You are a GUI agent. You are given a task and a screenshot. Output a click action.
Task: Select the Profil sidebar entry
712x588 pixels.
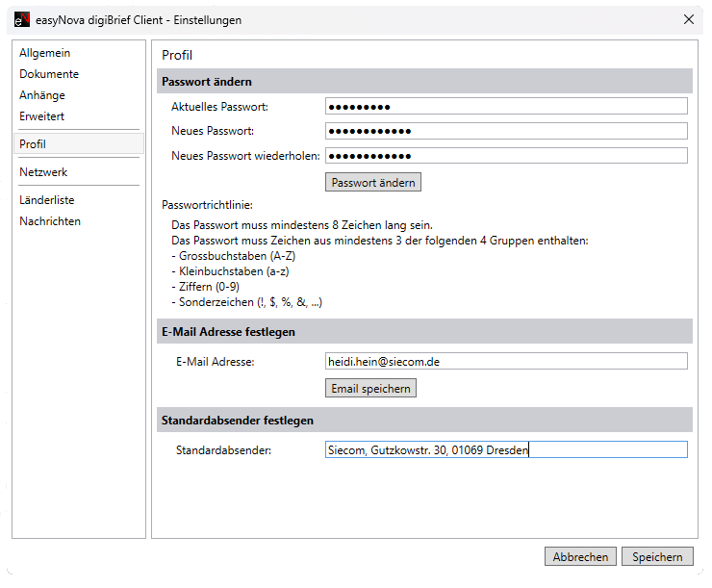pyautogui.click(x=34, y=144)
